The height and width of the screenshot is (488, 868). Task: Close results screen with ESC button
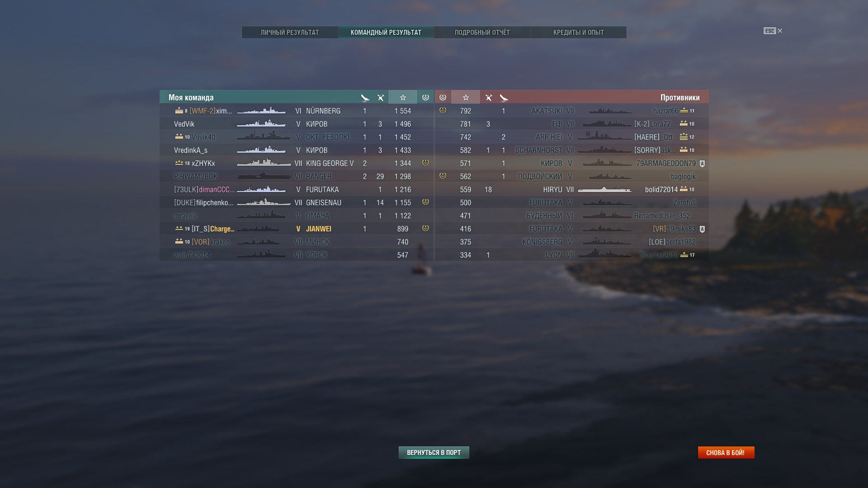coord(773,31)
